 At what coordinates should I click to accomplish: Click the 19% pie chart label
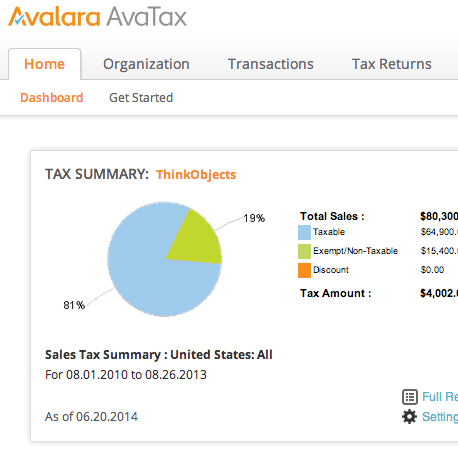(x=254, y=218)
